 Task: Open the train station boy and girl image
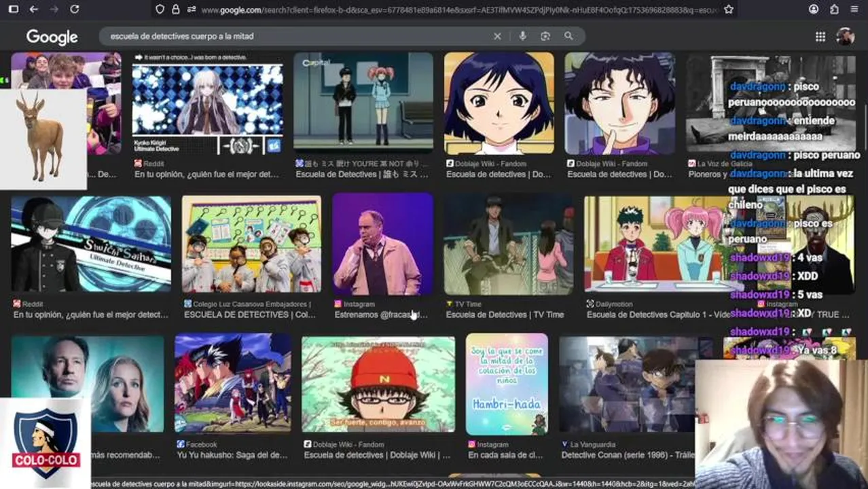363,103
